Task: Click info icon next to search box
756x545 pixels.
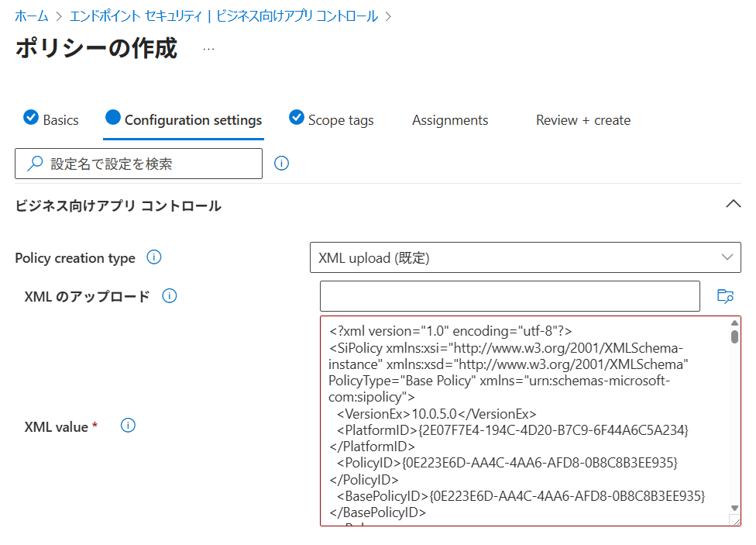Action: pos(282,164)
